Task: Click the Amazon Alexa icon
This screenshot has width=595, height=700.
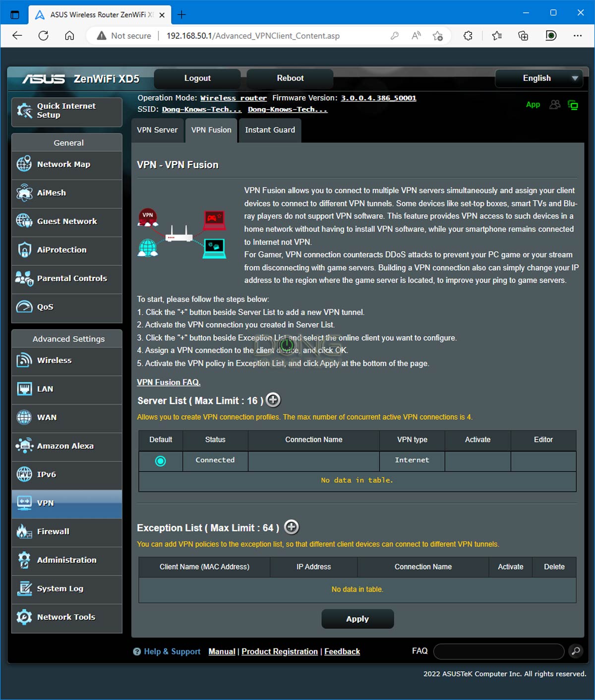Action: point(24,446)
